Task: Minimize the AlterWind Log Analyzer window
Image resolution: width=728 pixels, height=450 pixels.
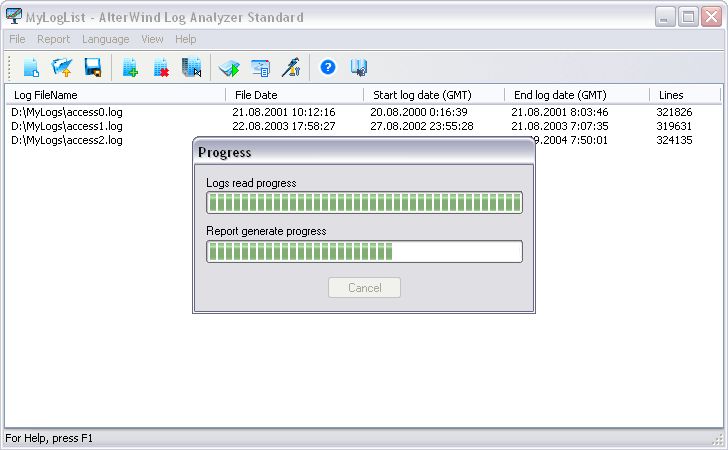Action: tap(665, 17)
